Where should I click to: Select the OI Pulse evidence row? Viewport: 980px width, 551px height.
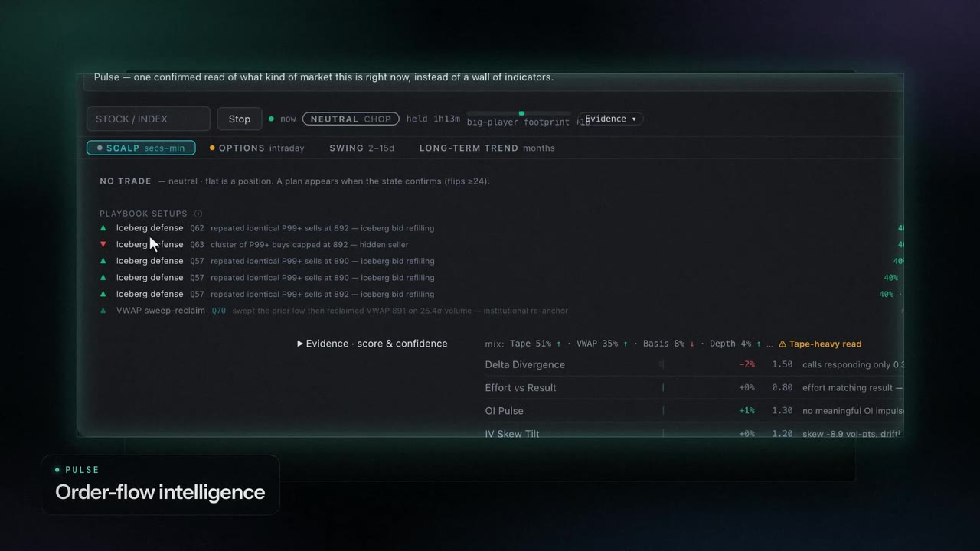click(694, 411)
